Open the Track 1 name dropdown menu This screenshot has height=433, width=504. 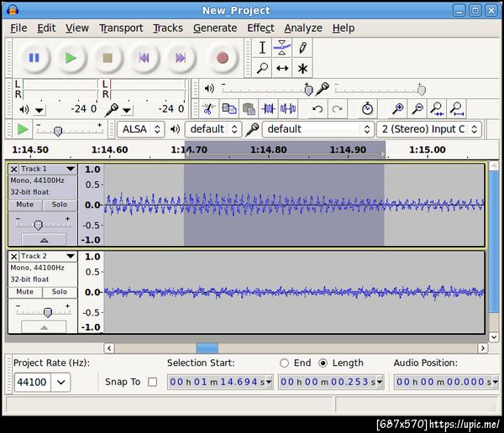[70, 170]
